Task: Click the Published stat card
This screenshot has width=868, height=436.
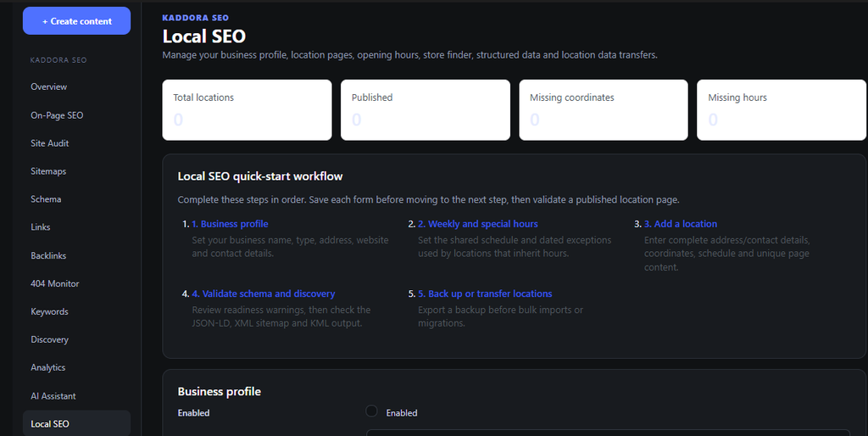Action: pos(426,109)
